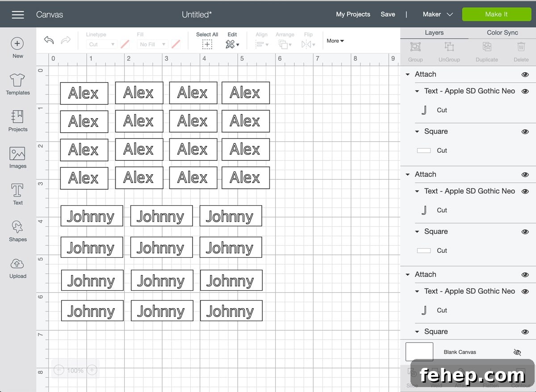This screenshot has height=392, width=536.
Task: Click the green Make It button
Action: point(496,14)
